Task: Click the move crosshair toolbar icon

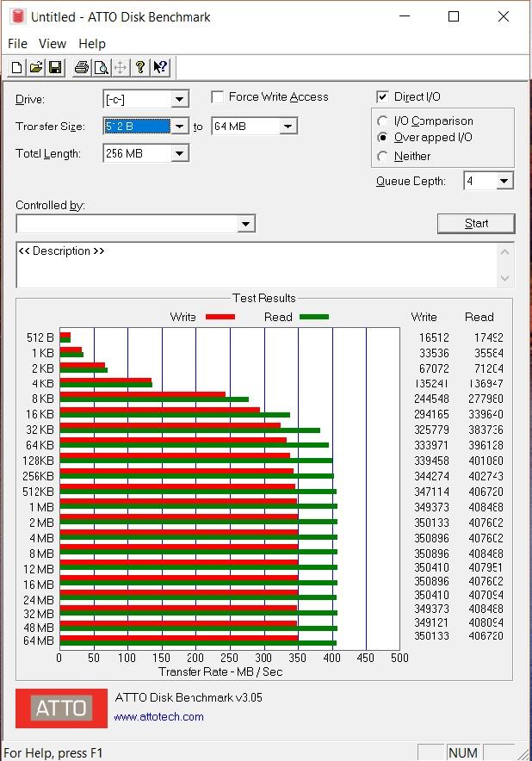Action: [121, 67]
